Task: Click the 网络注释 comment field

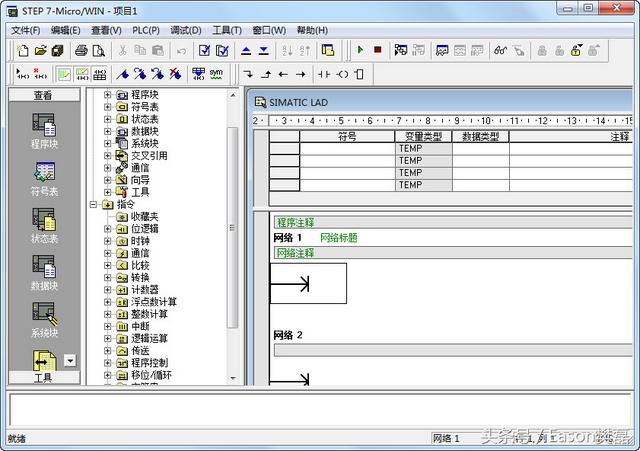Action: [453, 253]
